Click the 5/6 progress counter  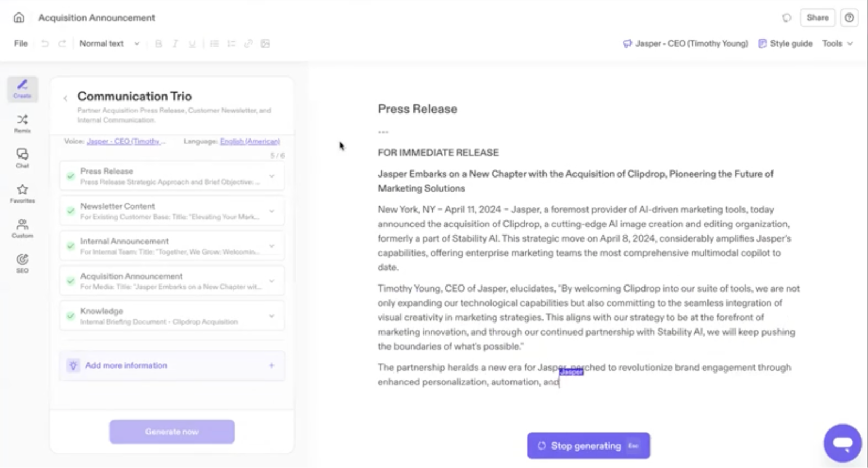tap(277, 156)
